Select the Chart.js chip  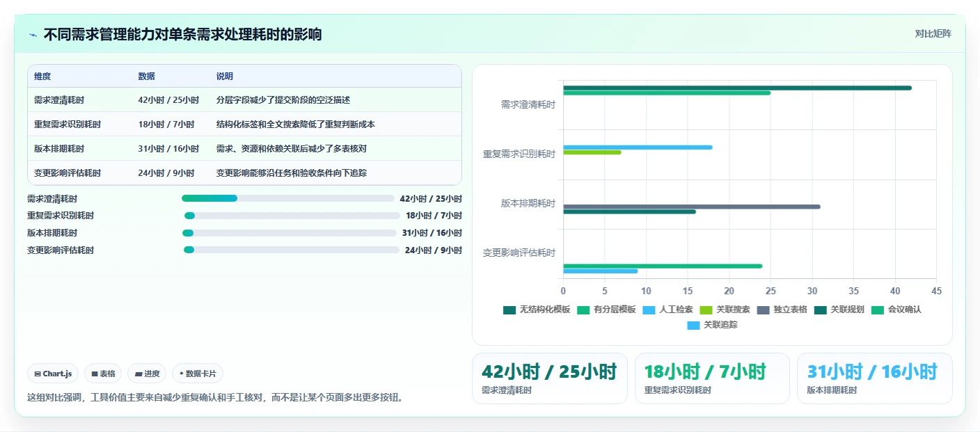click(x=54, y=374)
